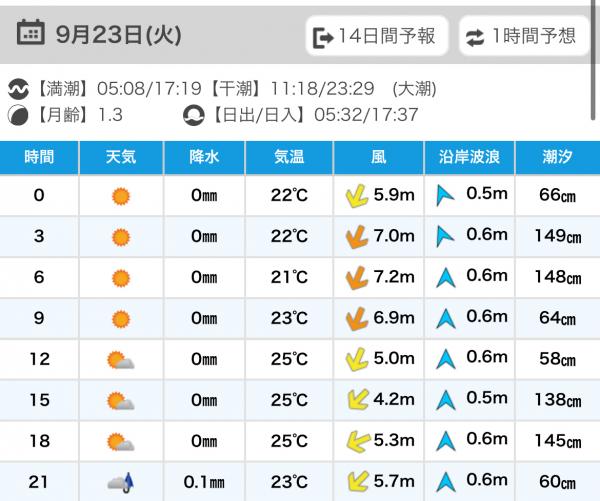
Task: Click the partly cloudy icon at hour 12
Action: click(x=121, y=360)
